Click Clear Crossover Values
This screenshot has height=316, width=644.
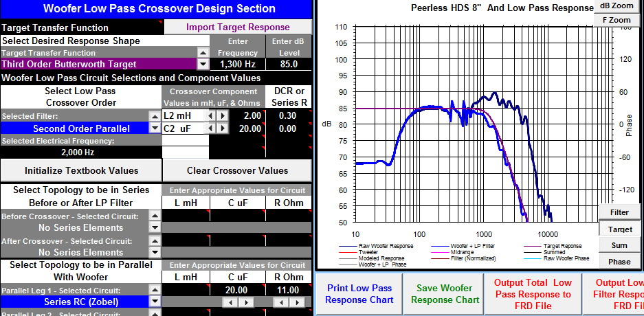tap(237, 171)
